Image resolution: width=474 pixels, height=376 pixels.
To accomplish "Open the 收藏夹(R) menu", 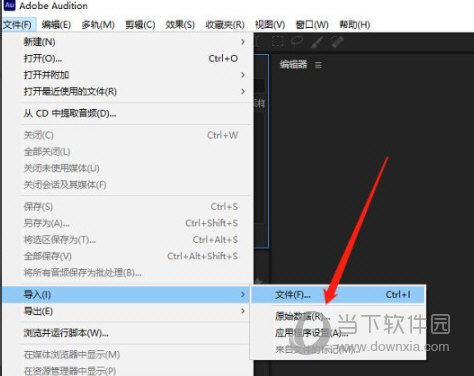I will click(225, 25).
